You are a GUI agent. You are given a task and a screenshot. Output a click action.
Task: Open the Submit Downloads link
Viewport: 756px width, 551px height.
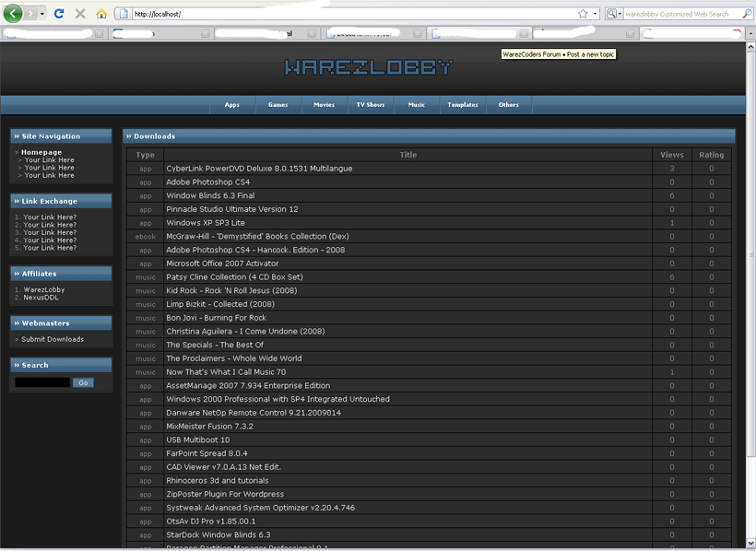[53, 339]
